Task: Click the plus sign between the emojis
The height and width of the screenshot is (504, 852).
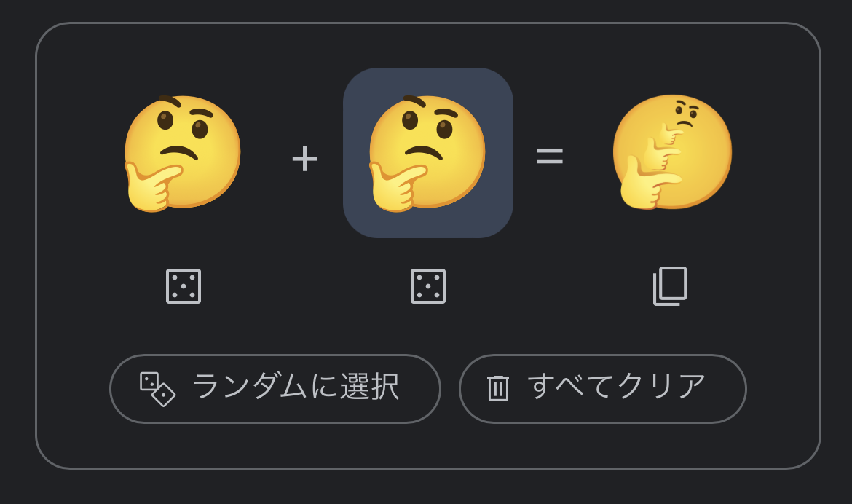Action: tap(304, 158)
